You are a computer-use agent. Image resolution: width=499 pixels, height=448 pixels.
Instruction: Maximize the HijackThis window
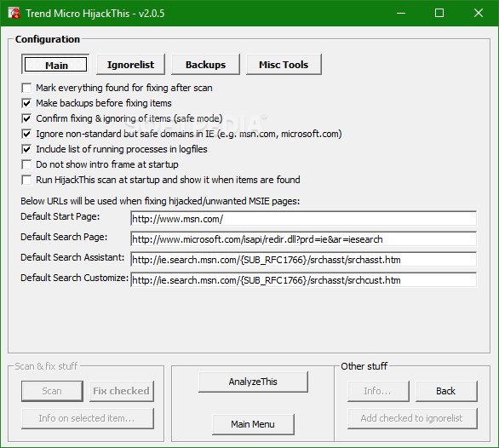pyautogui.click(x=439, y=13)
